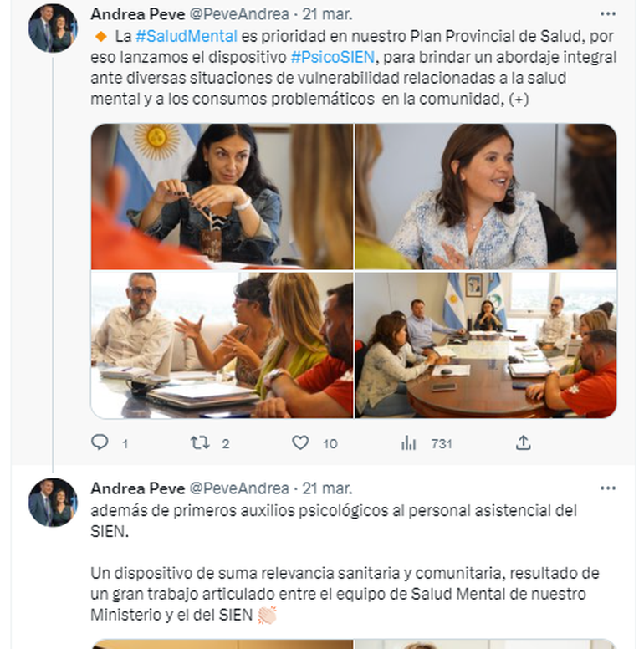
Task: Open second tweet text about SIEN
Action: click(x=345, y=563)
